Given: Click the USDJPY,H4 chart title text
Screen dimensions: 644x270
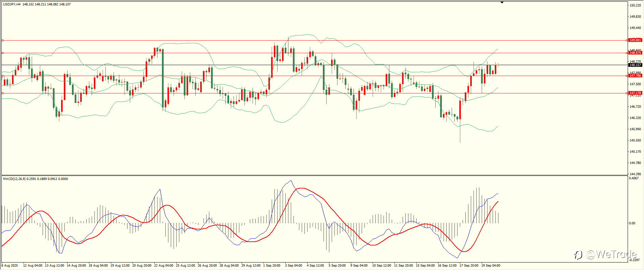Looking at the screenshot, I should click(x=12, y=4).
